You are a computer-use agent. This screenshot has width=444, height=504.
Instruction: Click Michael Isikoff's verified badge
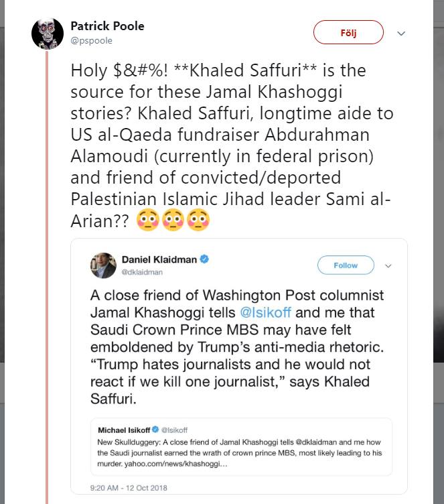(155, 429)
